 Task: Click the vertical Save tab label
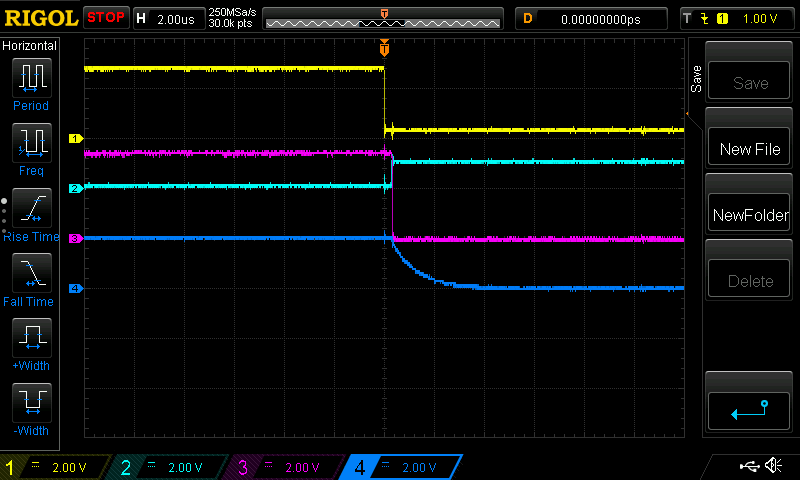tap(696, 79)
